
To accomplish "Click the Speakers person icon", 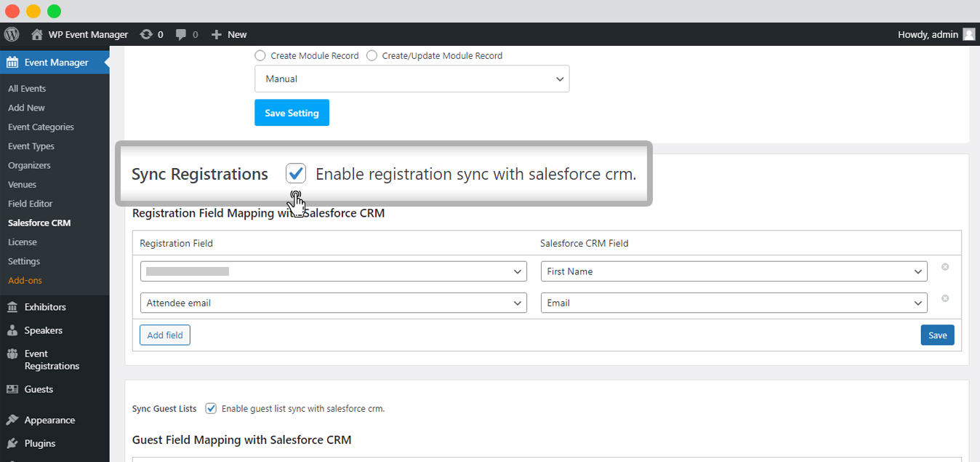I will [x=12, y=330].
